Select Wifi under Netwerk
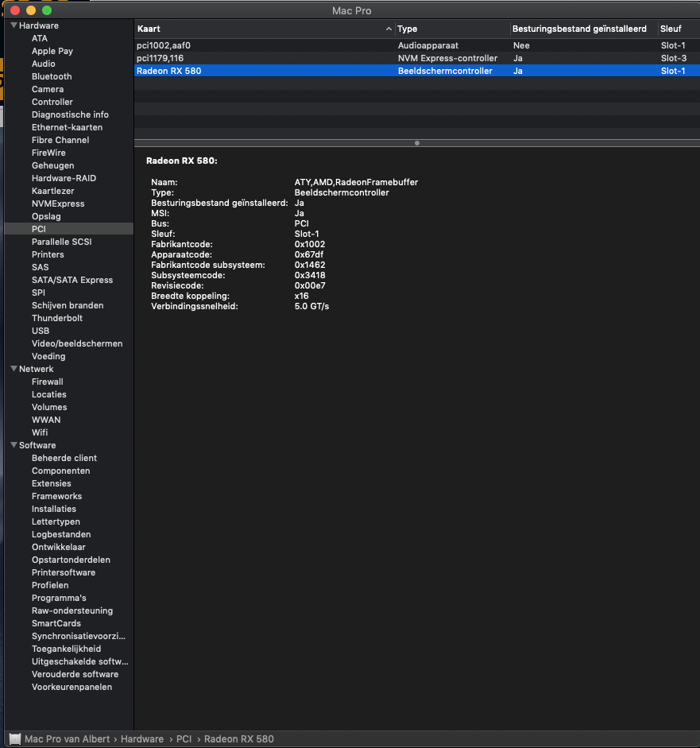 point(40,432)
